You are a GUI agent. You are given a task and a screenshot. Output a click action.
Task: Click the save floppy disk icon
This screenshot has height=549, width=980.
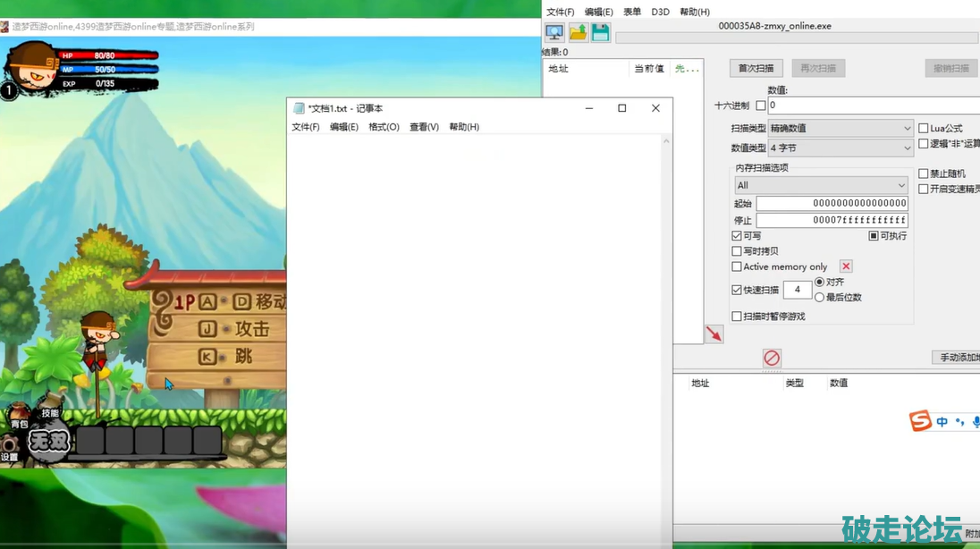[600, 33]
